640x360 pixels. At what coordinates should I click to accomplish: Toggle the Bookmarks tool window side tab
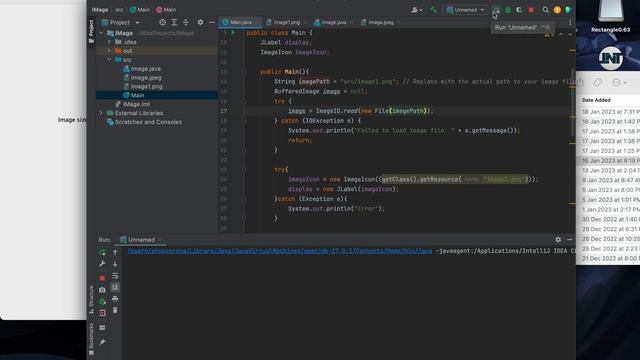(x=91, y=339)
